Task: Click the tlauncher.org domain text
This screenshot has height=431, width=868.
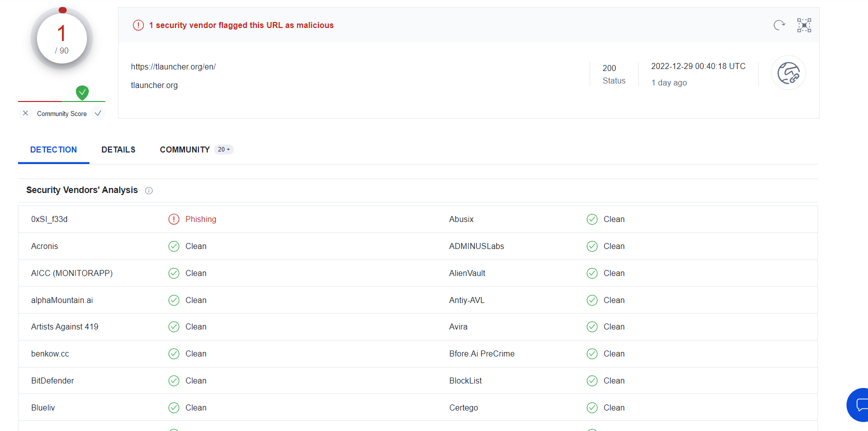Action: (154, 85)
